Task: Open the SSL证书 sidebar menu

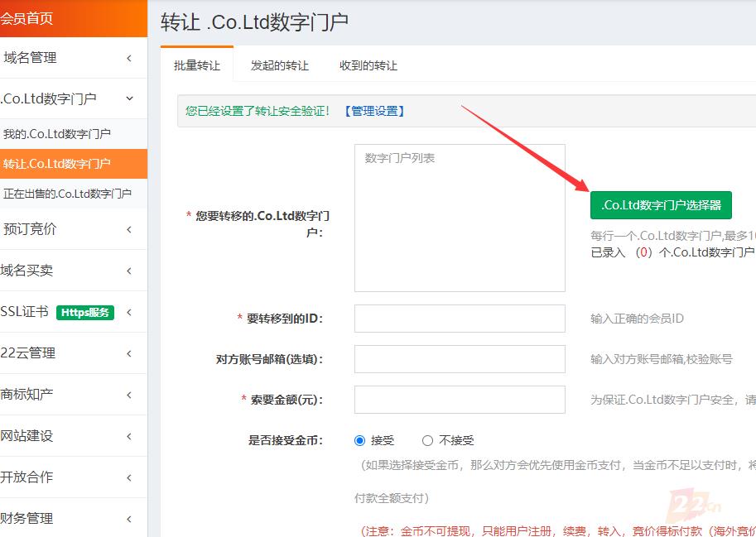Action: pyautogui.click(x=25, y=312)
